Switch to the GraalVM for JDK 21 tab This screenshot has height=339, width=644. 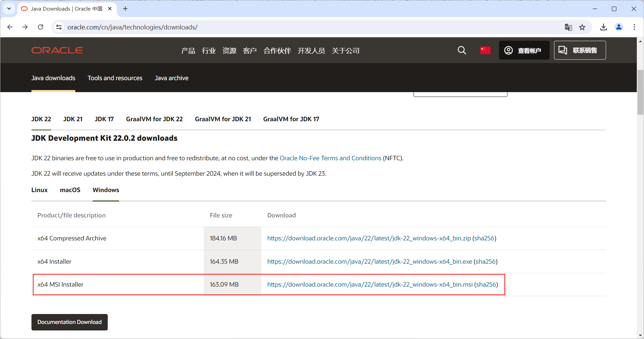223,119
